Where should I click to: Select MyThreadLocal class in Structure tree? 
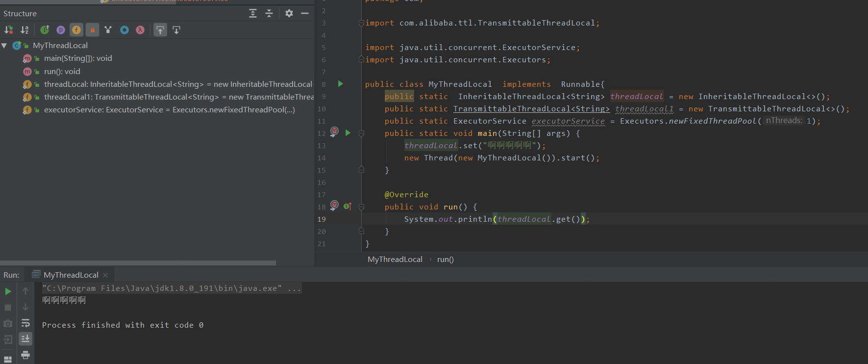60,46
